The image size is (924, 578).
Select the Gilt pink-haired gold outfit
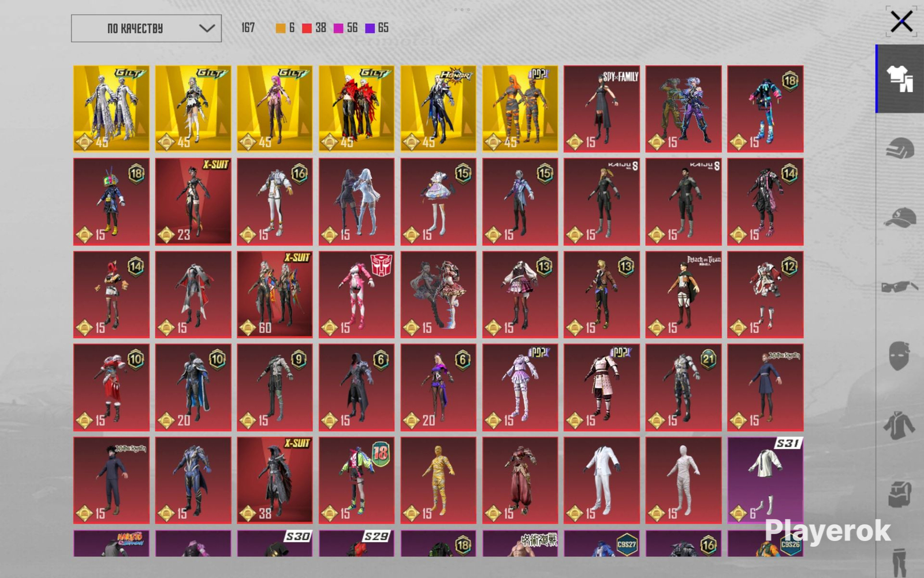(275, 109)
